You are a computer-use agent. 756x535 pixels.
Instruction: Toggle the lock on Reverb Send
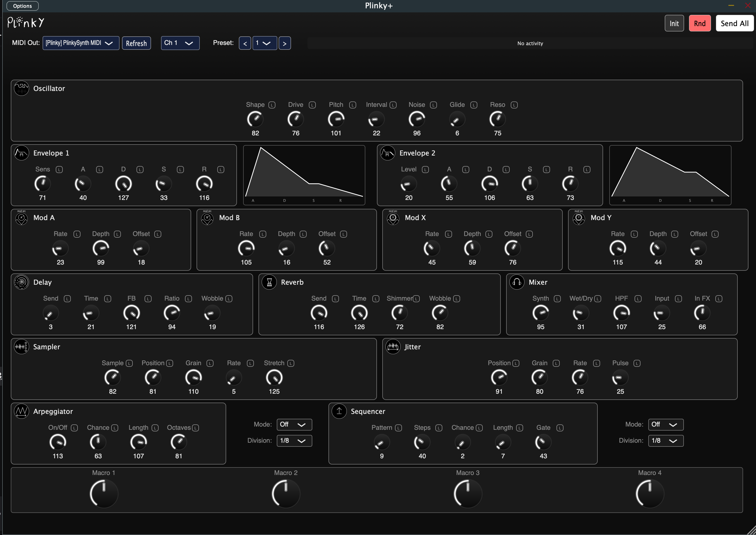click(335, 299)
